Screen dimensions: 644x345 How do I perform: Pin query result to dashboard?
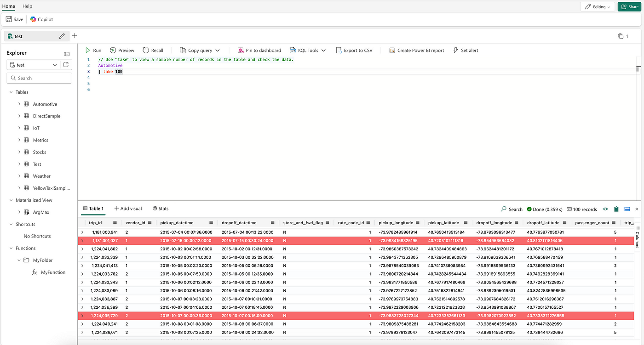click(259, 51)
